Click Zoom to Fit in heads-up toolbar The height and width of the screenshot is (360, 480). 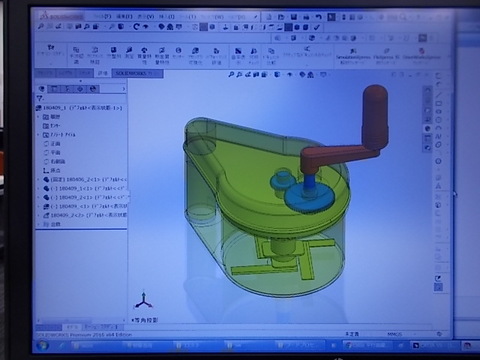[x=231, y=75]
